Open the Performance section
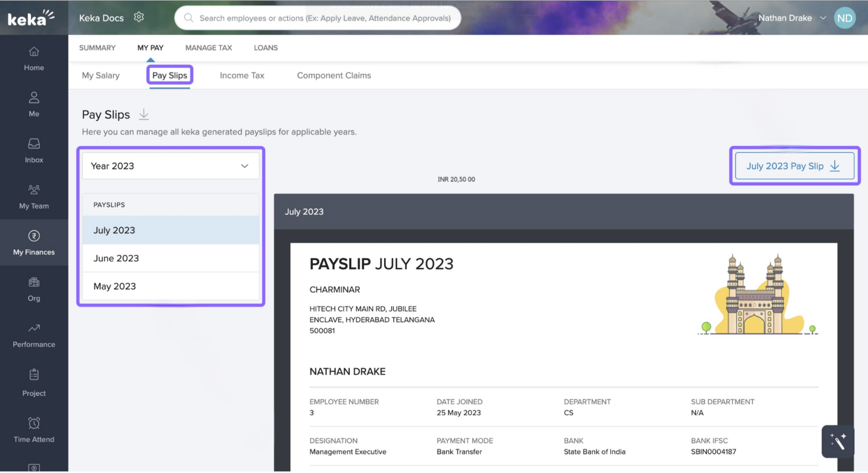This screenshot has height=473, width=868. (x=34, y=335)
